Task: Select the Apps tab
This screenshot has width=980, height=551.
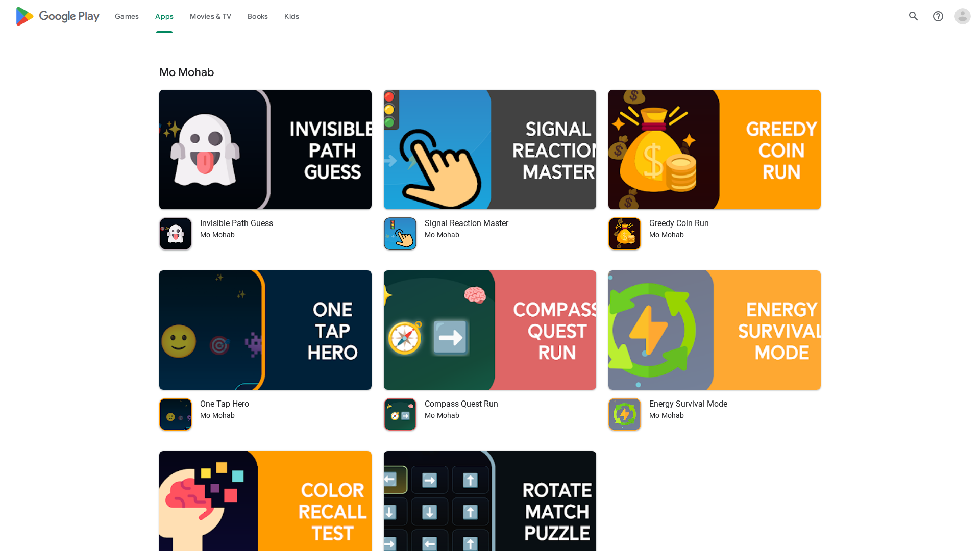Action: point(164,16)
